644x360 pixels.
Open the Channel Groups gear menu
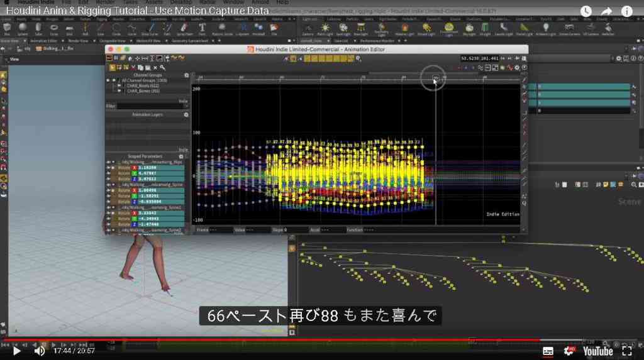(x=186, y=75)
